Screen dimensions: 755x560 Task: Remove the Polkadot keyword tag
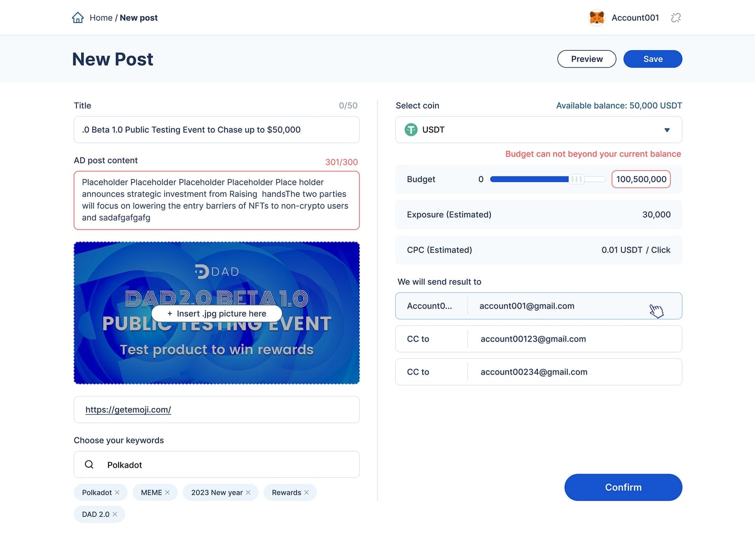(117, 492)
